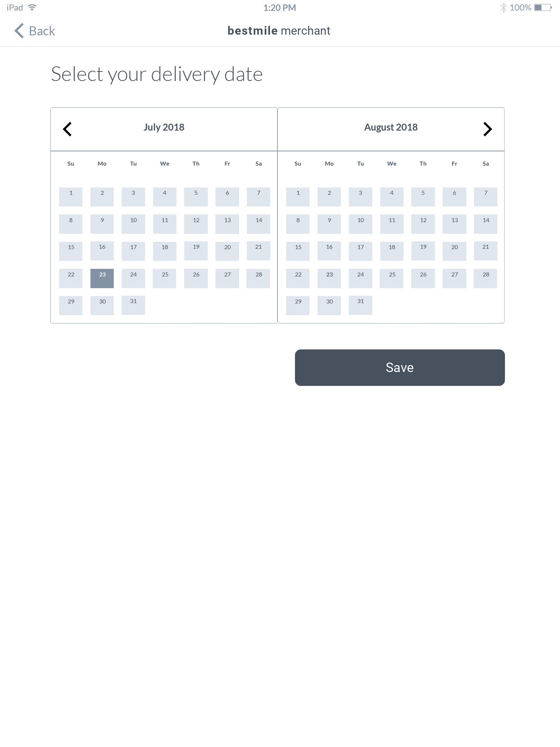
Task: Pick July 4 in the calendar
Action: click(165, 197)
